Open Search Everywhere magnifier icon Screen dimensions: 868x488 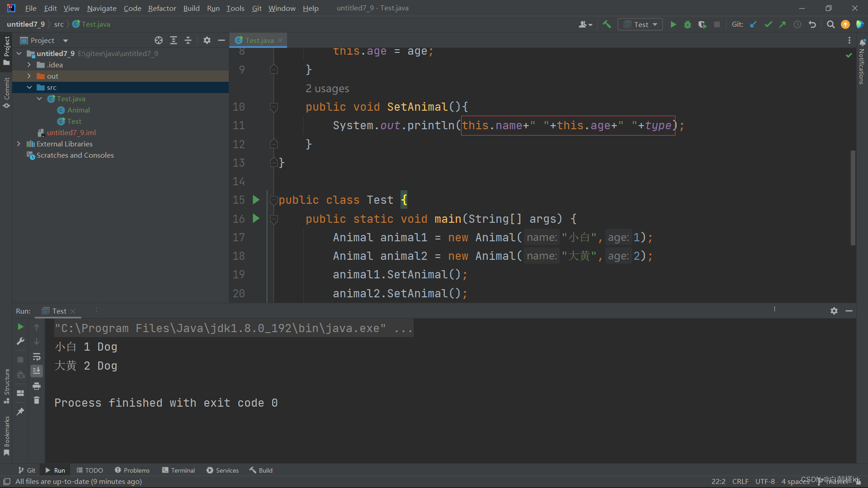click(830, 24)
